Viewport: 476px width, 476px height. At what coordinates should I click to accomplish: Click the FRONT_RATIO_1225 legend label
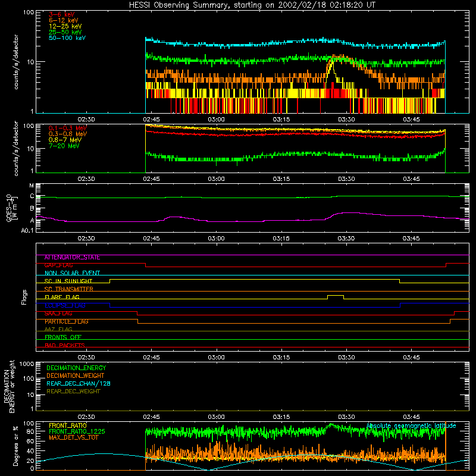pyautogui.click(x=77, y=431)
